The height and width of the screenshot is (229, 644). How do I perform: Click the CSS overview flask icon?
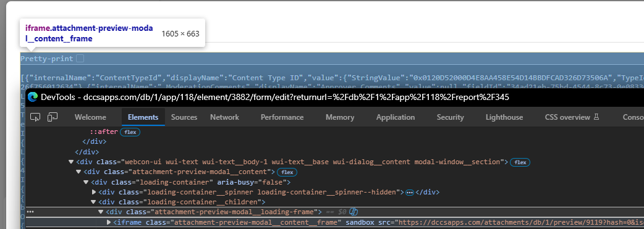coord(596,117)
